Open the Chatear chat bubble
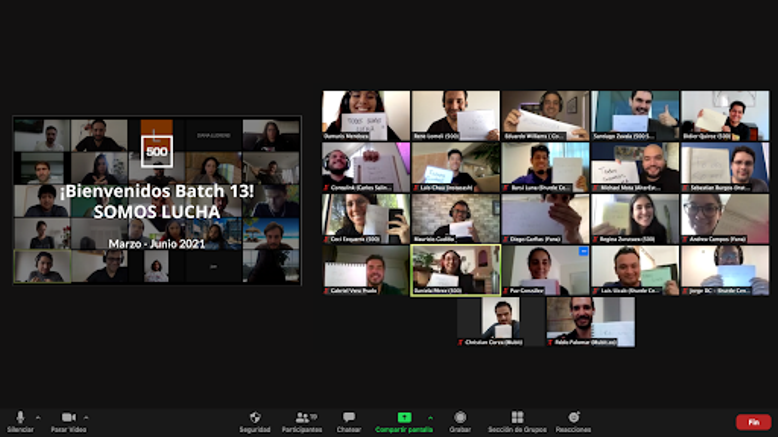This screenshot has height=437, width=778. (349, 418)
